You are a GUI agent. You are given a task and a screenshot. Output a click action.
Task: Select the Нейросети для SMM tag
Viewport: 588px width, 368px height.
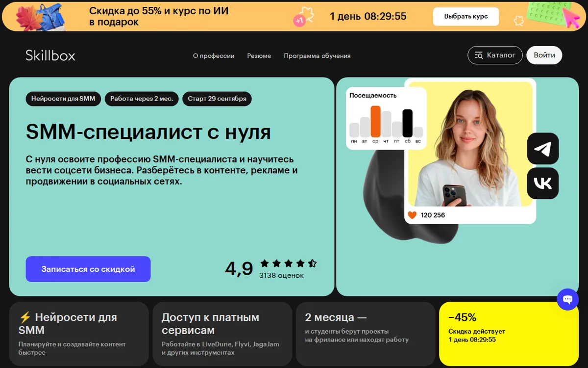pyautogui.click(x=63, y=99)
